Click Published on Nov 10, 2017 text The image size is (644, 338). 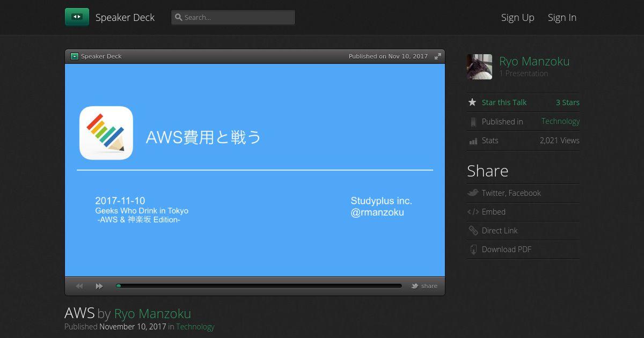388,56
